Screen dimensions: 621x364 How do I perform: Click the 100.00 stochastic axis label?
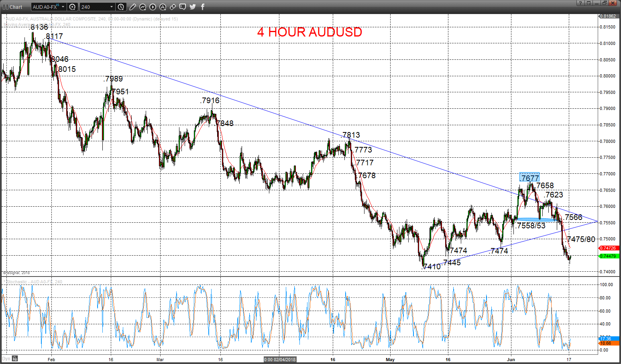[x=606, y=285]
